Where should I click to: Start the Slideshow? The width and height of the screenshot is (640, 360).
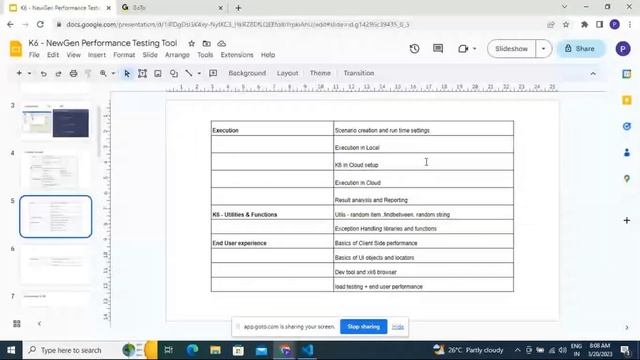coord(511,49)
